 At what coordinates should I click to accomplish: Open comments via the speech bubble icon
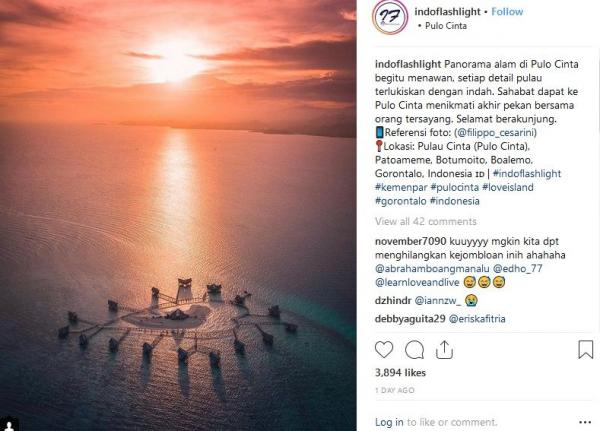tap(414, 349)
